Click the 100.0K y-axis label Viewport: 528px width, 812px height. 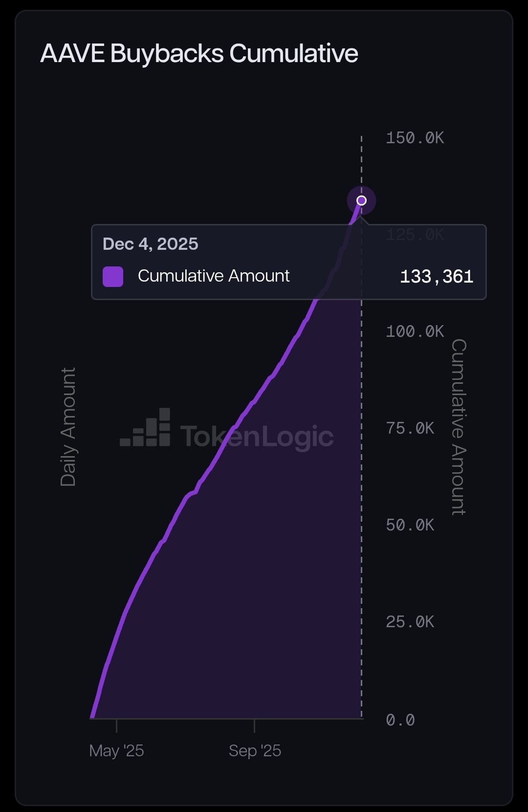[415, 331]
